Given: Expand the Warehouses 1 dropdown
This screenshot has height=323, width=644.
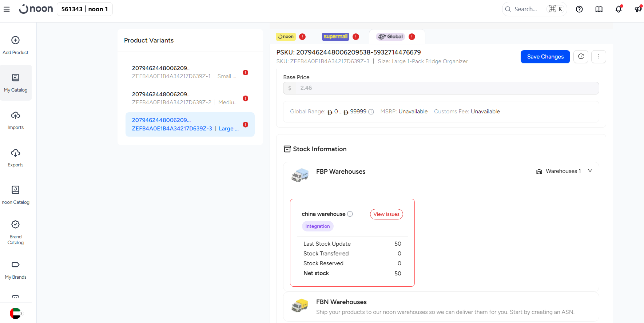Looking at the screenshot, I should pos(564,171).
